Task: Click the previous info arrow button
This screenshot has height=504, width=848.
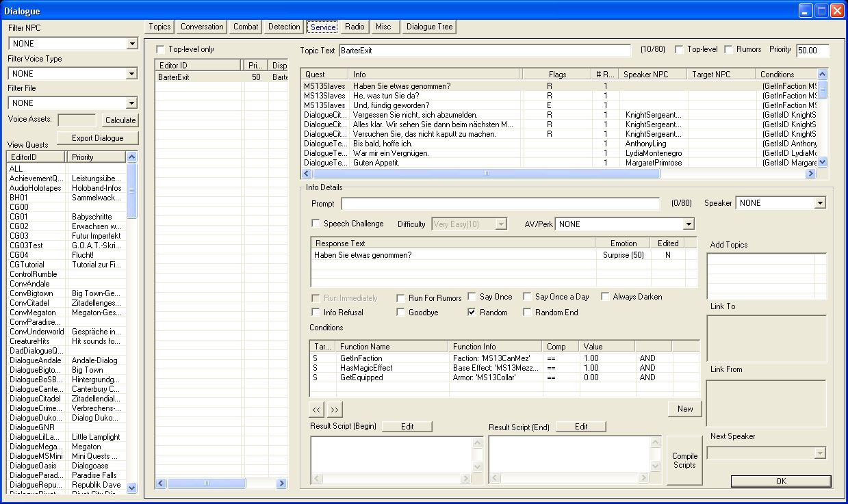Action: pos(316,410)
